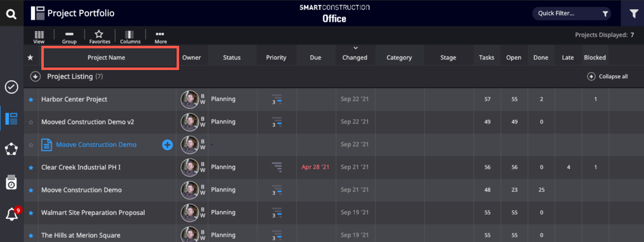Open the filter funnel panel at top right
The image size is (644, 242).
tap(633, 13)
